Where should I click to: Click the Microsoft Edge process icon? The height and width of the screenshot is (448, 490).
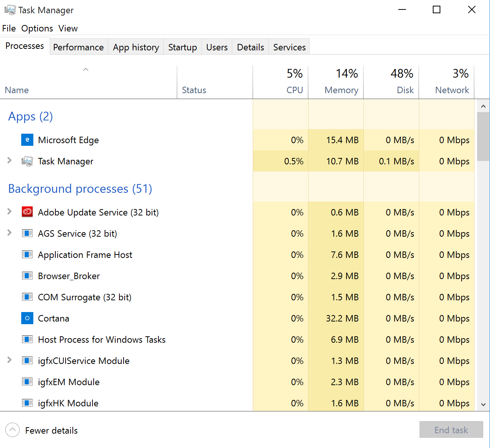point(27,140)
